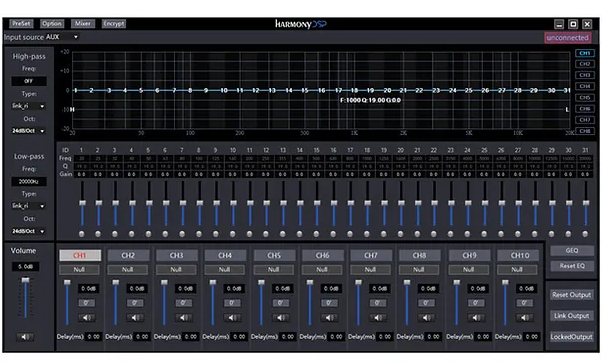
Task: Click the H high-pass marker on the graph
Action: 72,110
